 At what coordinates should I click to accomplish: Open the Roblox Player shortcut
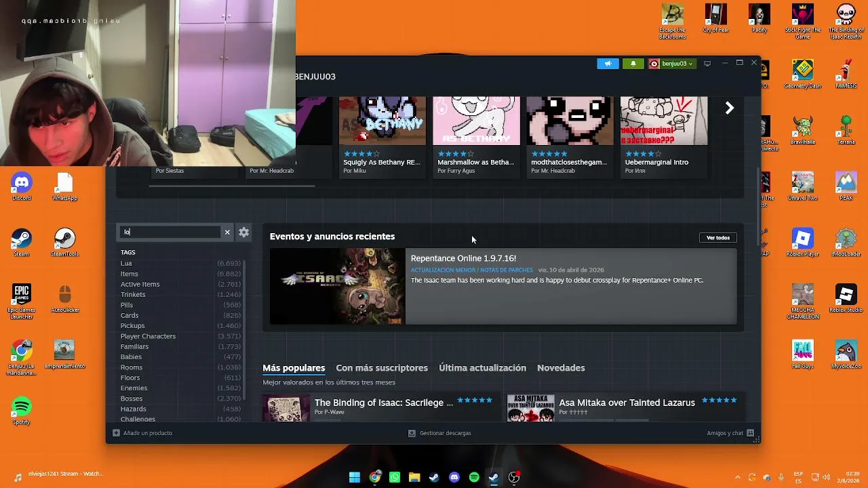click(x=803, y=243)
